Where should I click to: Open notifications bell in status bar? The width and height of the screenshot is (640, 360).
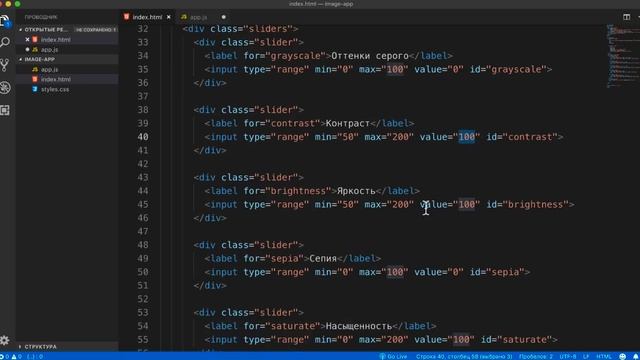point(636,356)
